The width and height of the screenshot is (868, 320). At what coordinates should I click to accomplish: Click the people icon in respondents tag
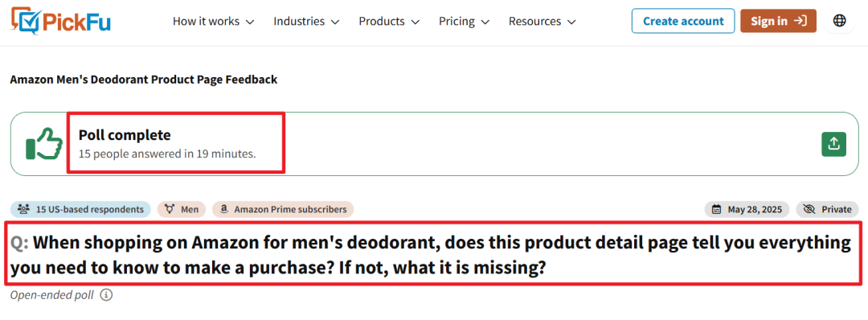tap(23, 209)
